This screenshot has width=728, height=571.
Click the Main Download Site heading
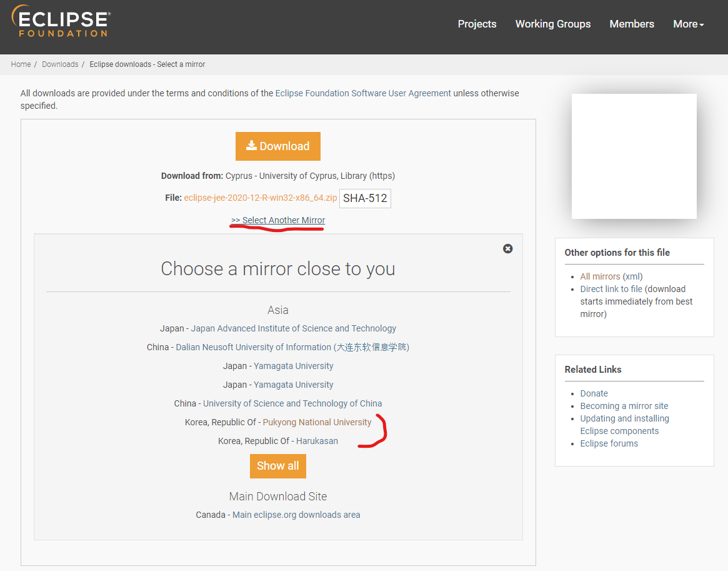(x=277, y=496)
